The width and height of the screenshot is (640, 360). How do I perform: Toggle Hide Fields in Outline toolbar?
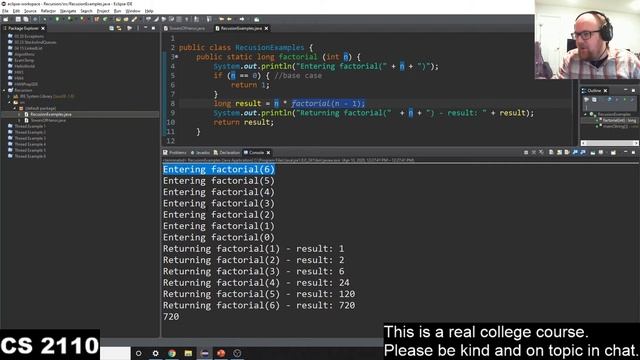pos(610,100)
